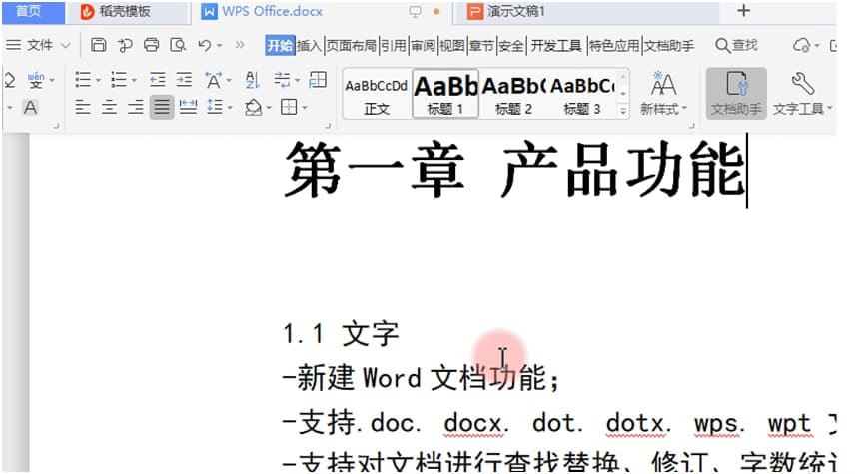Image resolution: width=868 pixels, height=474 pixels.
Task: Open the 章节 ribbon tab
Action: coord(481,45)
